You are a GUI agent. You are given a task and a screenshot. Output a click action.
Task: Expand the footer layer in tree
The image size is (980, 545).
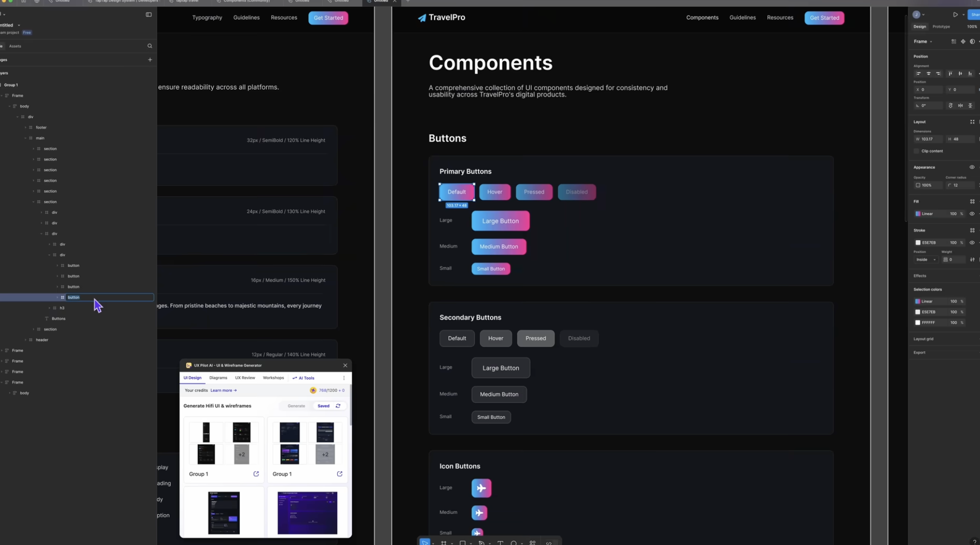[x=26, y=128]
